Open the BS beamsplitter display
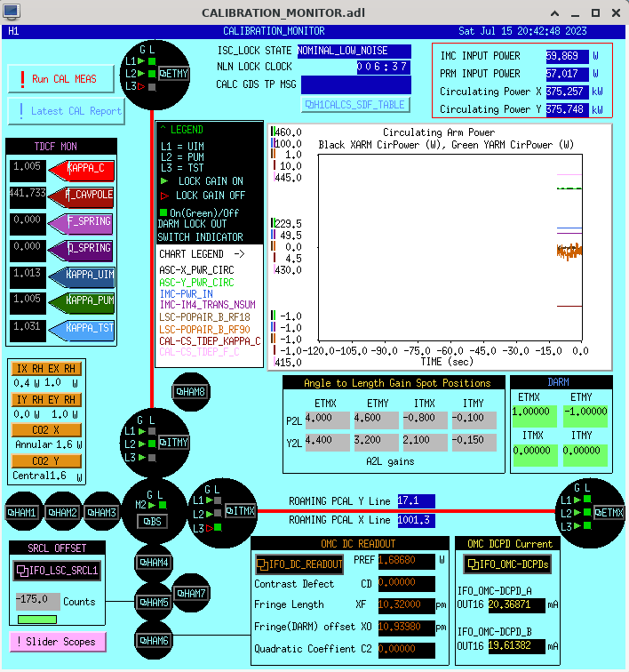 [x=155, y=522]
